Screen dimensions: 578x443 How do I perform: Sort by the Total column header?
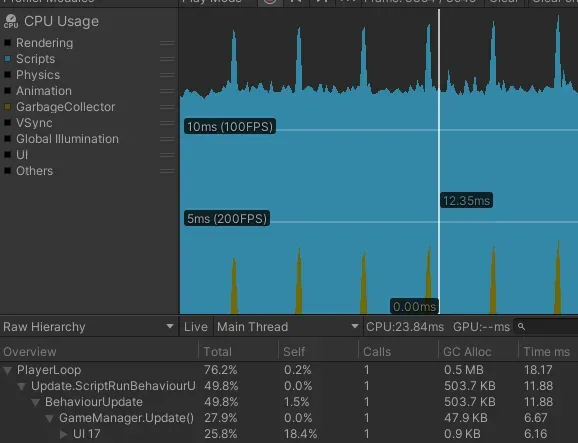(238, 352)
